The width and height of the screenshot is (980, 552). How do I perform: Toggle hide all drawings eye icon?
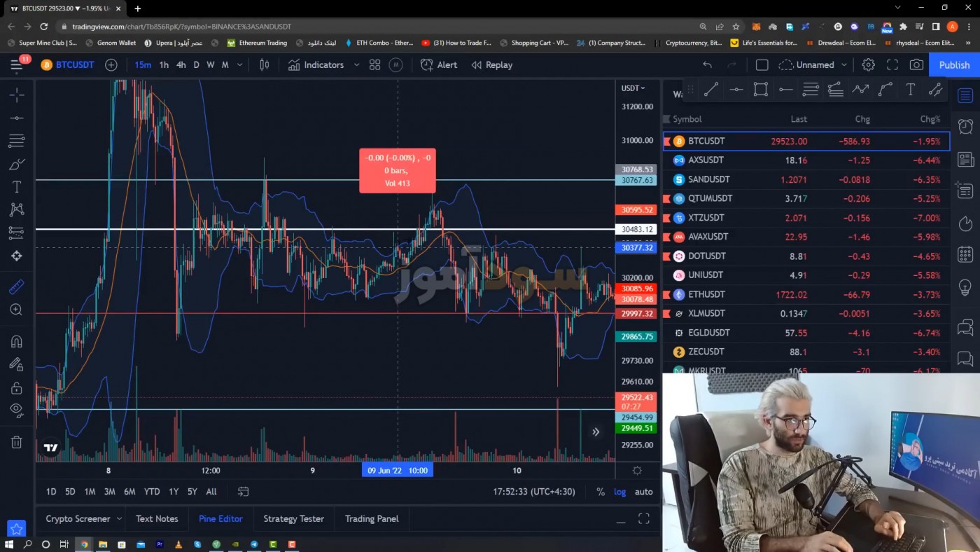coord(17,410)
